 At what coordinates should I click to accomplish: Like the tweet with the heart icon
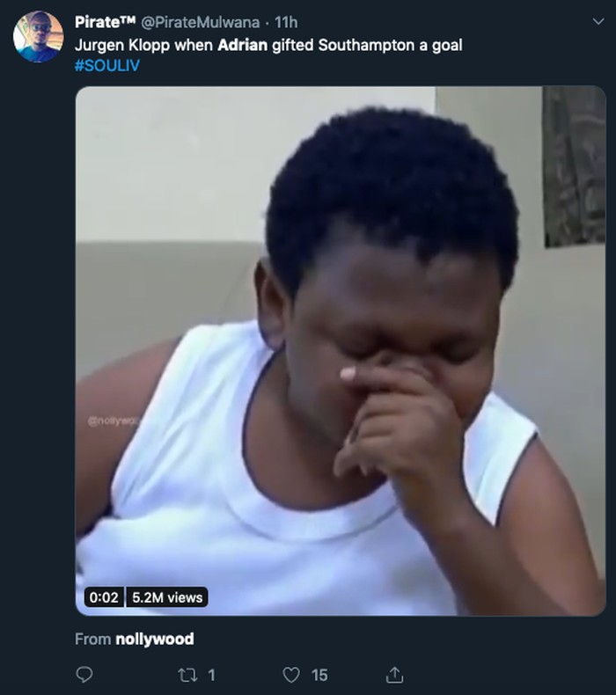click(291, 675)
